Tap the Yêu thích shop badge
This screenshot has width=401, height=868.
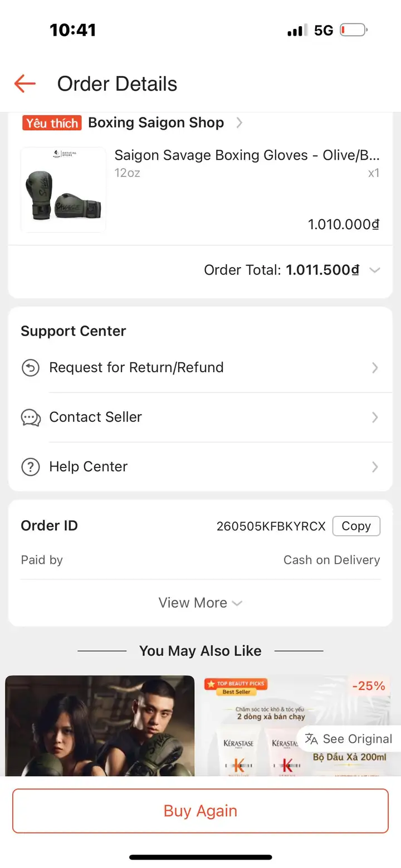52,123
